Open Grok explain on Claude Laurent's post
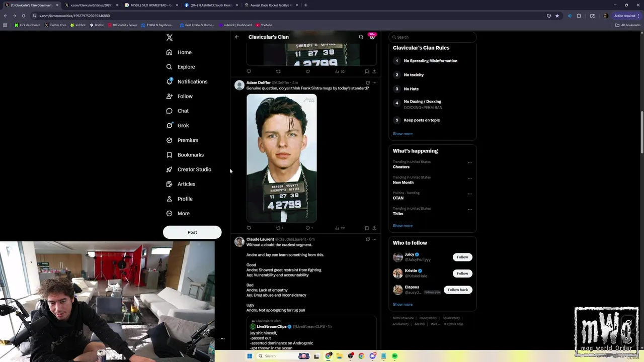This screenshot has height=362, width=644. 367,239
